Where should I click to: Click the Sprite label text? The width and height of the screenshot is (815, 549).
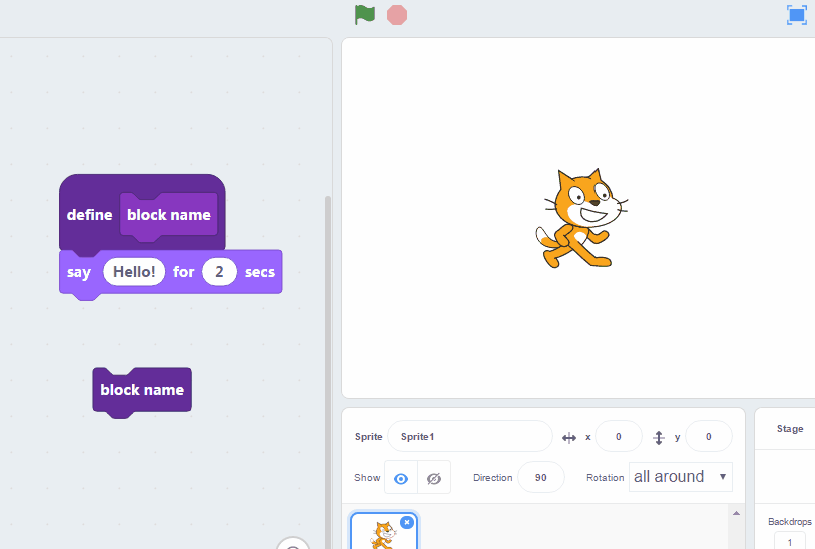(x=369, y=437)
